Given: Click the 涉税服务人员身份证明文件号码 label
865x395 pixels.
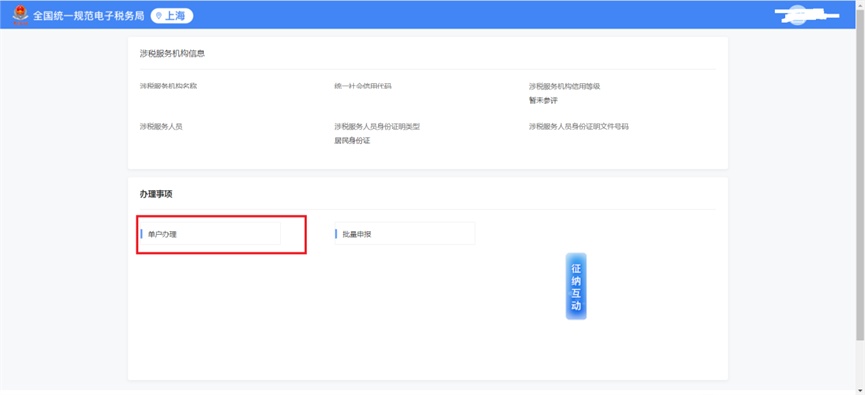Looking at the screenshot, I should (x=579, y=126).
